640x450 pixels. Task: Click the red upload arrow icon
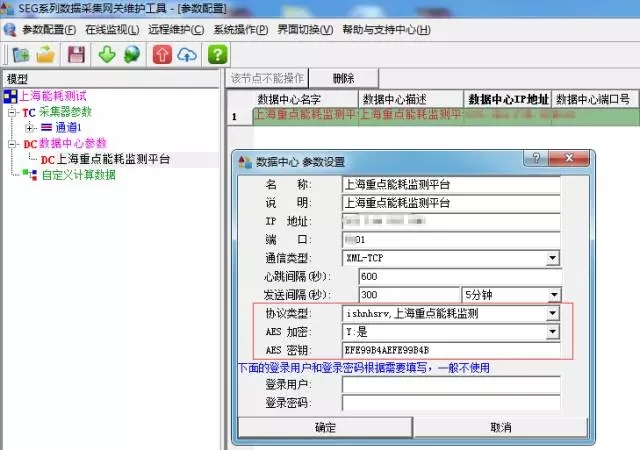click(x=162, y=54)
